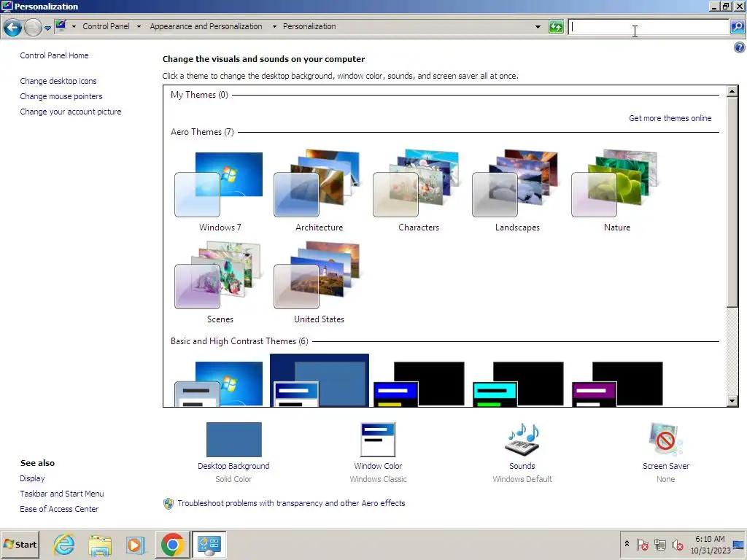This screenshot has width=747, height=560.
Task: Choose the Windows 7 Basic theme thumbnail
Action: tap(220, 384)
